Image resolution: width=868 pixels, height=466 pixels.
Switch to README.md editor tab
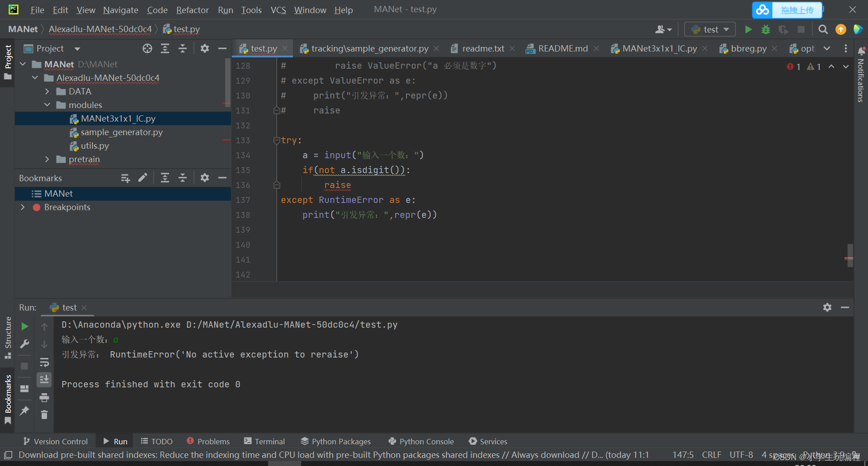click(x=562, y=48)
